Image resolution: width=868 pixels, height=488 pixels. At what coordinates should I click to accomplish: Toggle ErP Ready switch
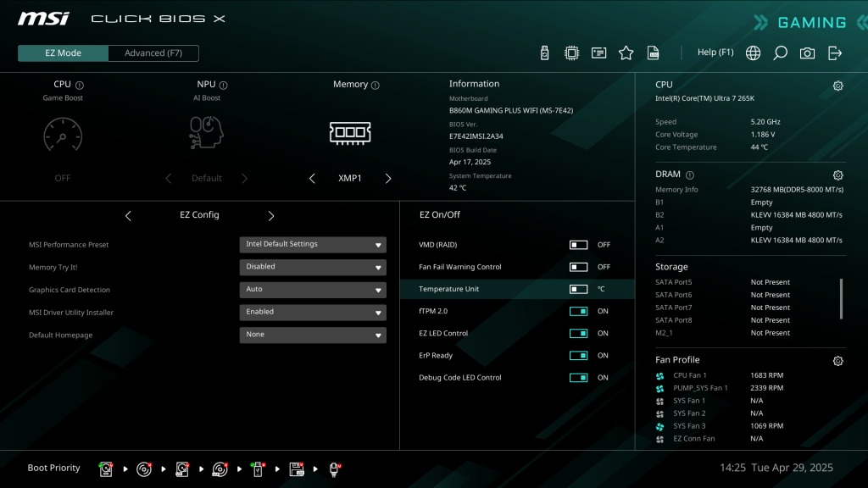pyautogui.click(x=578, y=355)
